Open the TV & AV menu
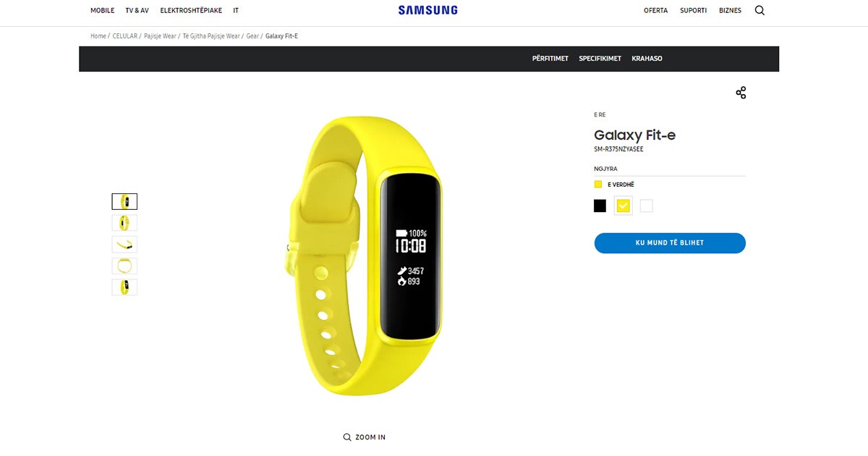This screenshot has height=456, width=868. pos(137,11)
